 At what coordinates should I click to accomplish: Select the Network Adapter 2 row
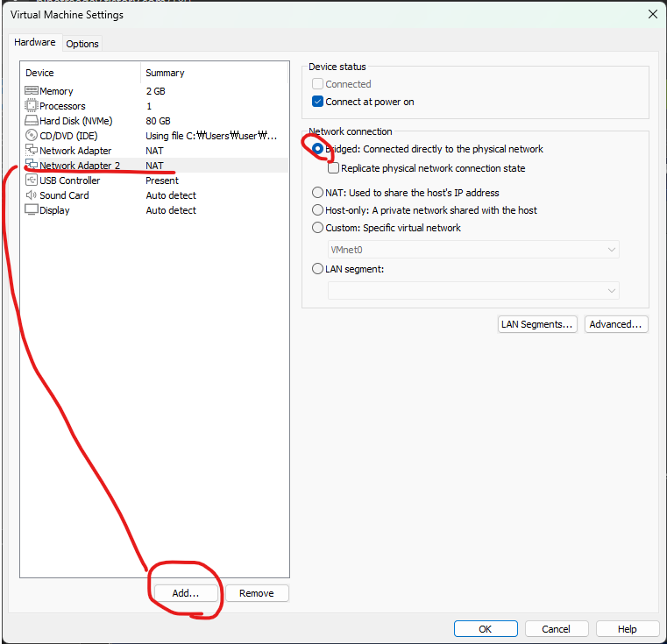[156, 165]
